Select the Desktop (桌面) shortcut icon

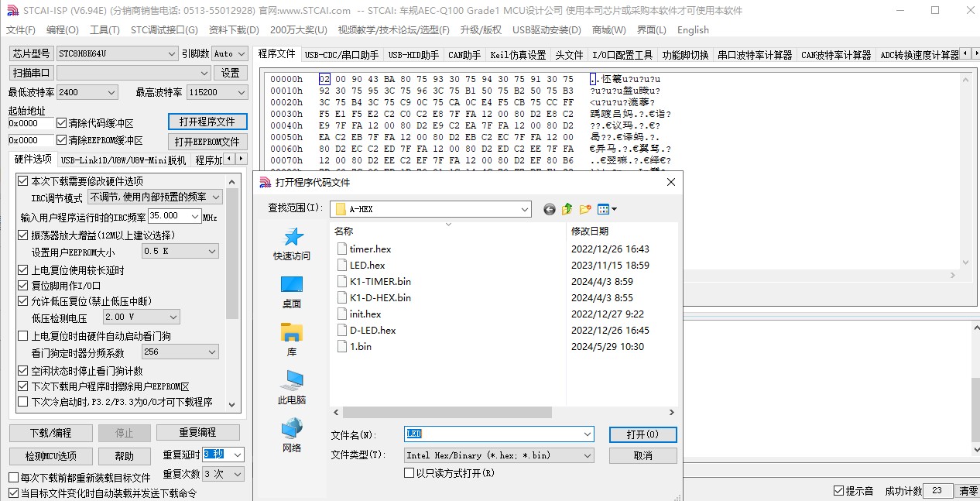pyautogui.click(x=292, y=285)
